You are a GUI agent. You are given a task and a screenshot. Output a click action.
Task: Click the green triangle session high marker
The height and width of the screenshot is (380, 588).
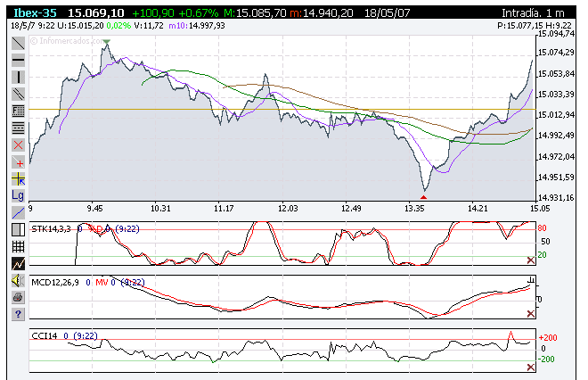[107, 42]
